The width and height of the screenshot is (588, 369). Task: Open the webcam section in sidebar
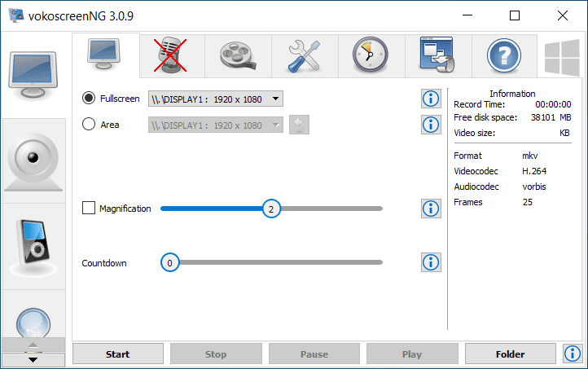click(33, 161)
